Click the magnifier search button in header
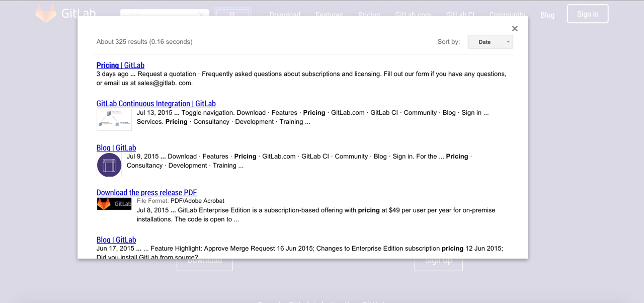644x303 pixels. (x=232, y=14)
